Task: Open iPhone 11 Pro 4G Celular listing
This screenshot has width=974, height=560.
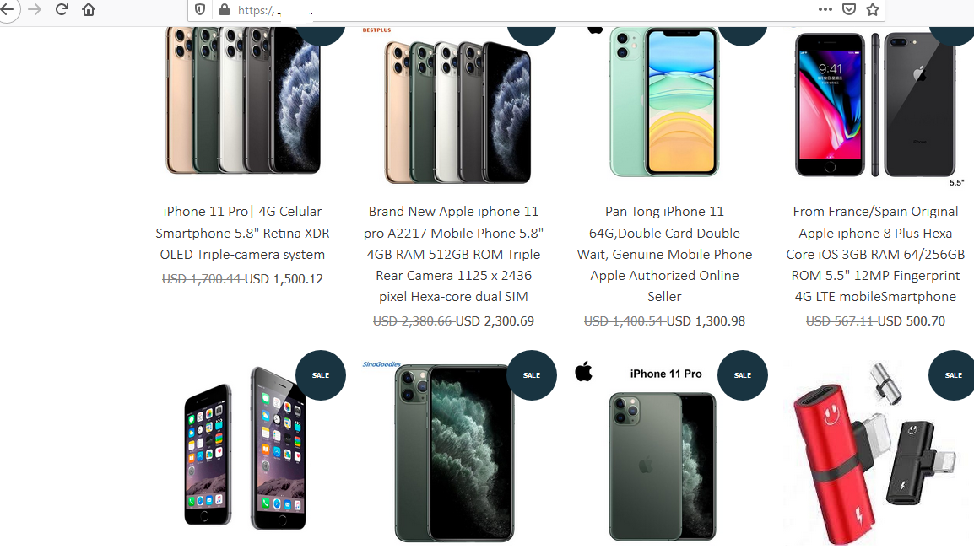Action: pyautogui.click(x=242, y=233)
